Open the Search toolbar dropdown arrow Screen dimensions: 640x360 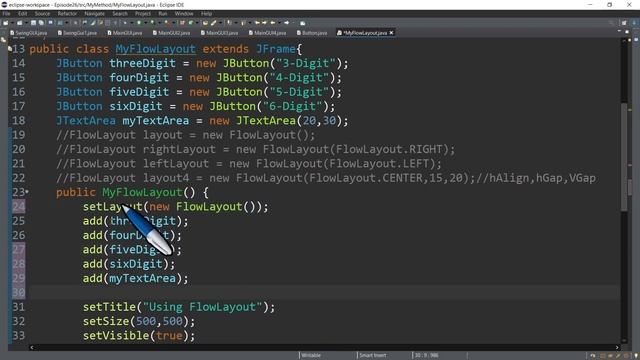point(220,23)
